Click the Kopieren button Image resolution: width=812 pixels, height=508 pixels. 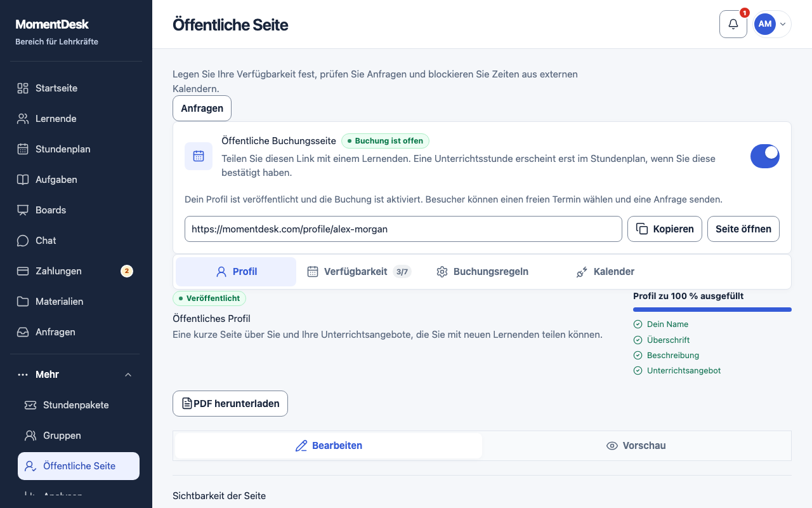[665, 229]
